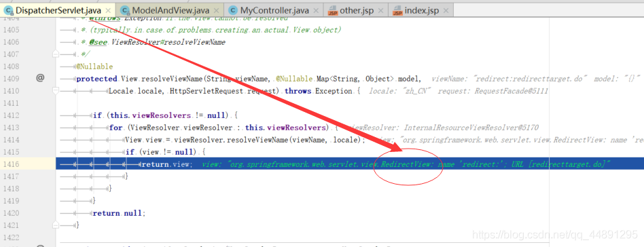The image size is (644, 247).
Task: Toggle the fold marker at line 1421
Action: [x=56, y=225]
